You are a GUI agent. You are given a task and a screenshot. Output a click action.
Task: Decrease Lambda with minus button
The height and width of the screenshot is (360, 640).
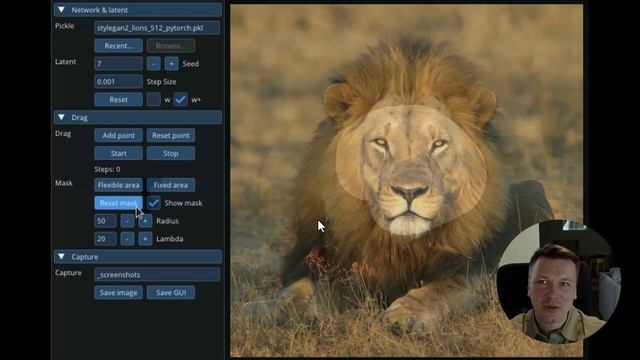click(127, 239)
